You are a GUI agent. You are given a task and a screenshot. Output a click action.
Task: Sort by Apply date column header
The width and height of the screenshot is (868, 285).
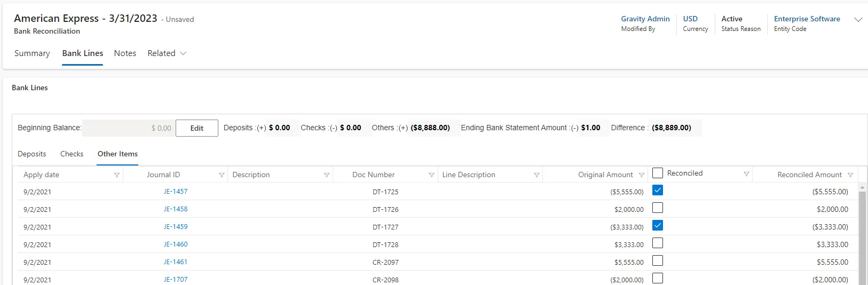42,175
